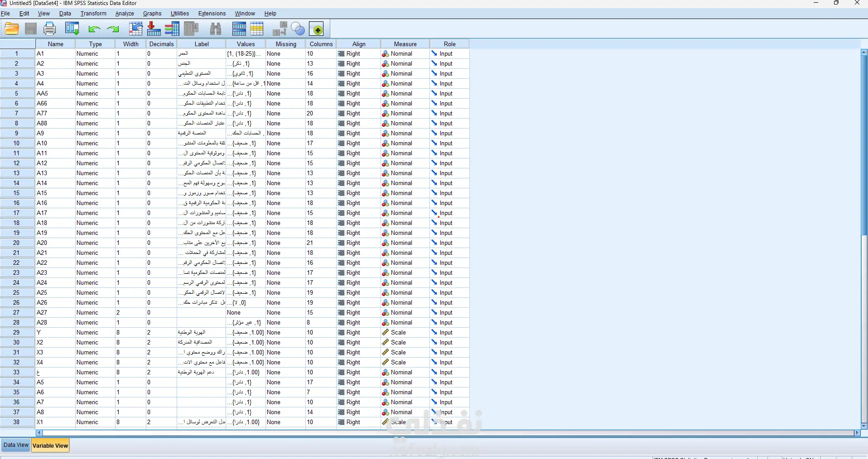868x459 pixels.
Task: Click the Split File toolbar icon
Action: tap(239, 29)
